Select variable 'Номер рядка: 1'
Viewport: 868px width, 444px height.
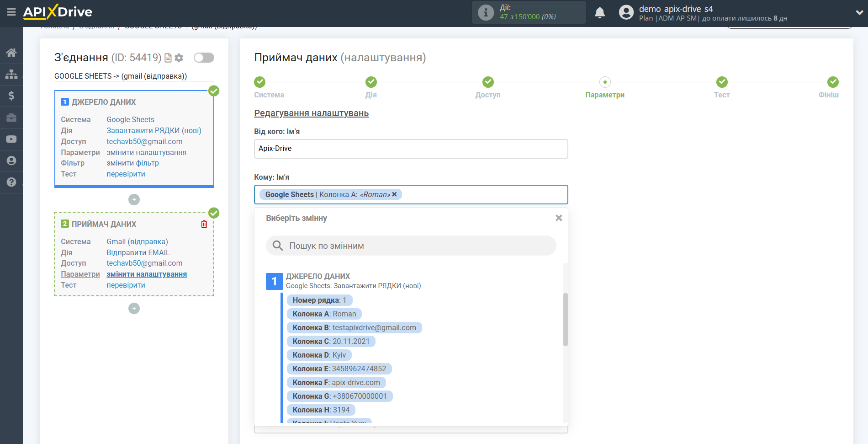(319, 300)
